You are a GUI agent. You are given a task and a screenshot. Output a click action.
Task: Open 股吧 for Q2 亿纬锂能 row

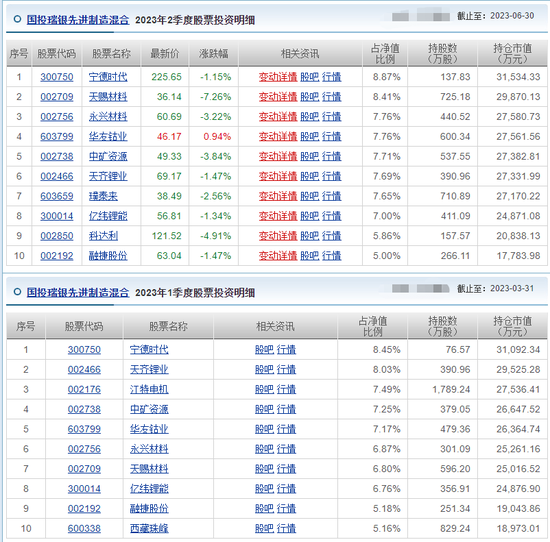point(309,216)
